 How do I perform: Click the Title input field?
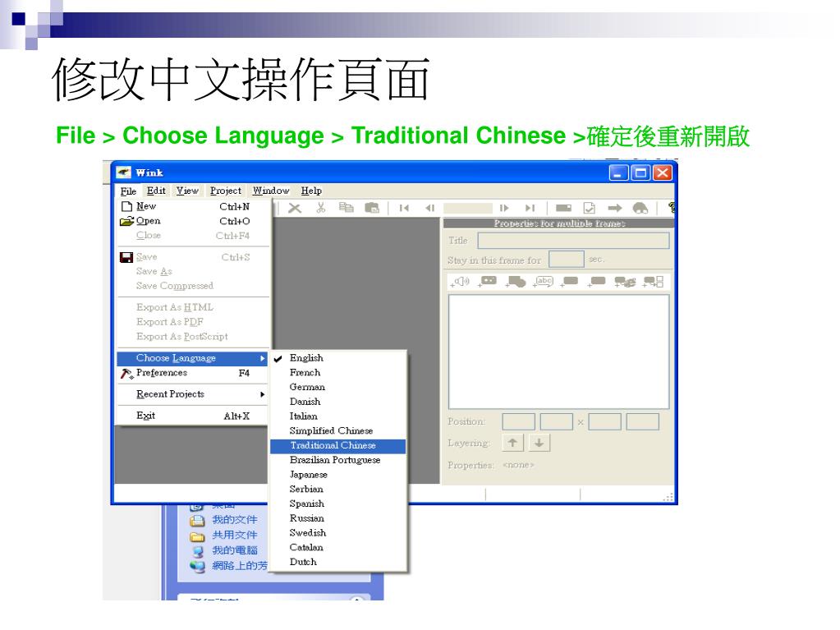573,241
